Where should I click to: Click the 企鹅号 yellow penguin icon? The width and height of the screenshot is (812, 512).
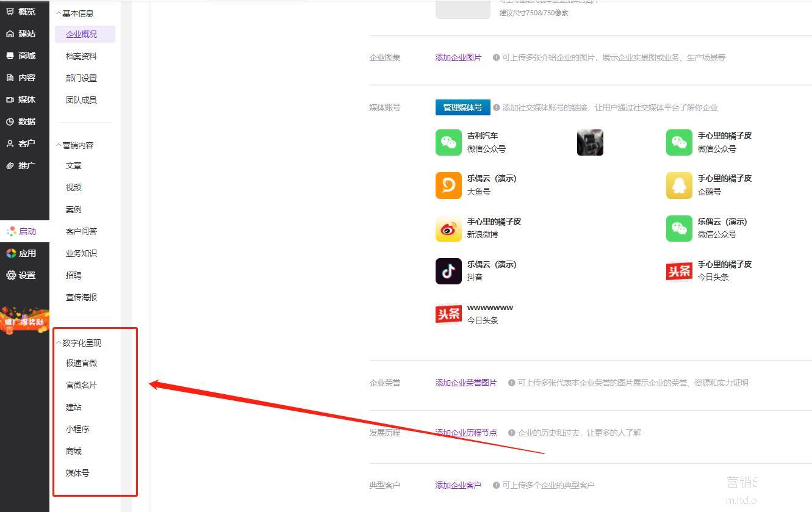pyautogui.click(x=679, y=186)
